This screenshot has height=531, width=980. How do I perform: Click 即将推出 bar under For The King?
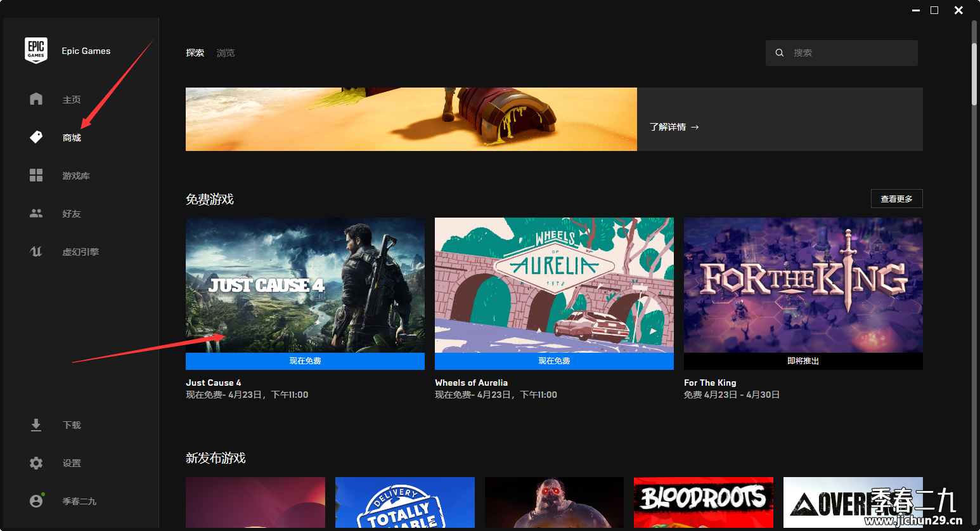[x=803, y=361]
